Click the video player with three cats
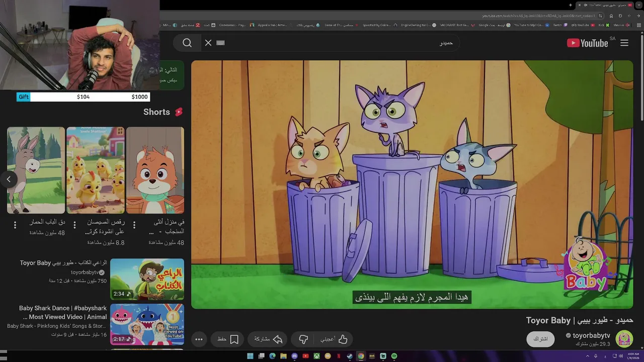Image resolution: width=644 pixels, height=362 pixels. coord(412,185)
